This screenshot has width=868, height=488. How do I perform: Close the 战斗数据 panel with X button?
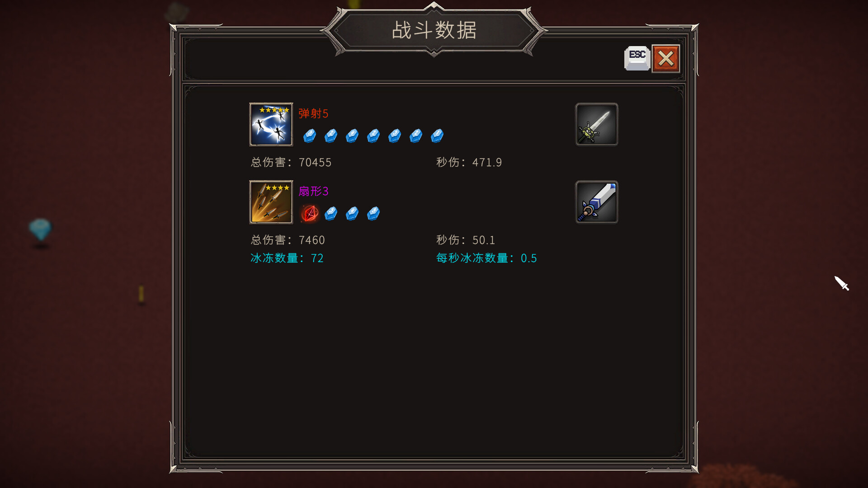(666, 59)
